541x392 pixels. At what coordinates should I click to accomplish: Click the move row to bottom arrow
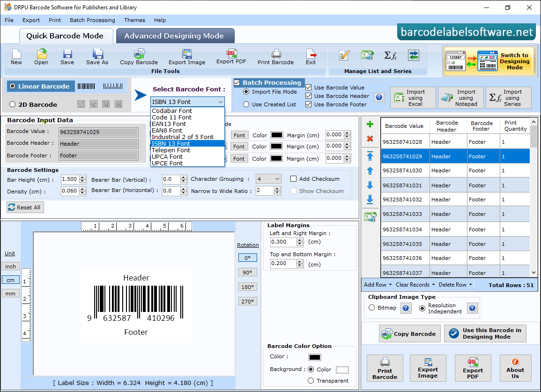pos(370,200)
